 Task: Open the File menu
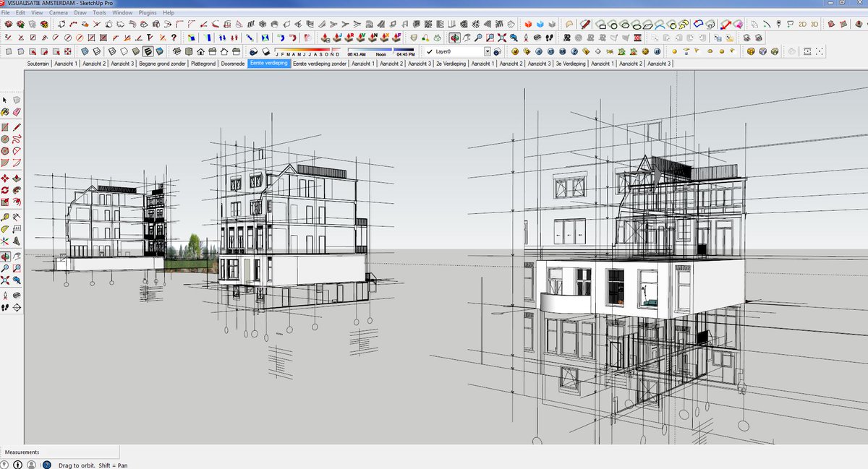tap(7, 13)
